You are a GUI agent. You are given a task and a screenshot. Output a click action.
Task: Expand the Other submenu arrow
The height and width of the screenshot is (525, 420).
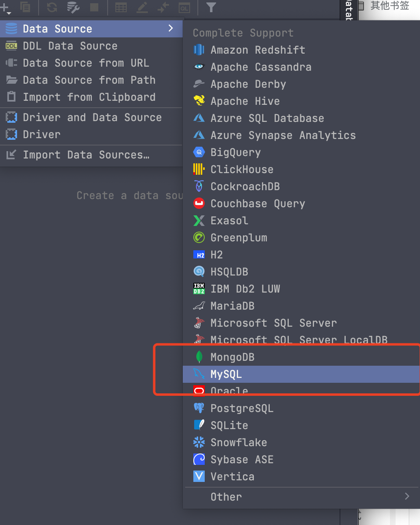coord(407,496)
